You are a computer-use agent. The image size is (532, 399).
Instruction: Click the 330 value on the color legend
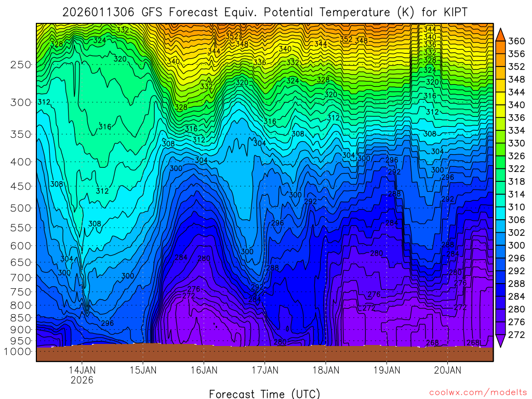pos(516,143)
